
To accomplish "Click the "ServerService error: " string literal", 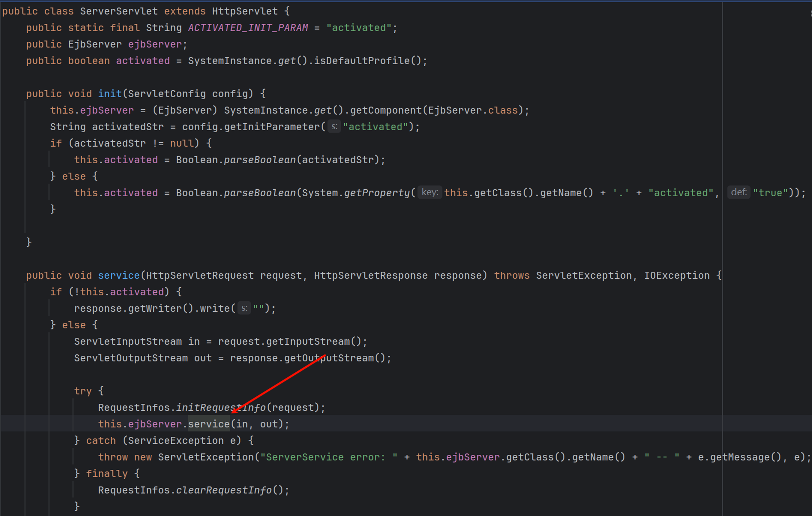I will pyautogui.click(x=328, y=457).
